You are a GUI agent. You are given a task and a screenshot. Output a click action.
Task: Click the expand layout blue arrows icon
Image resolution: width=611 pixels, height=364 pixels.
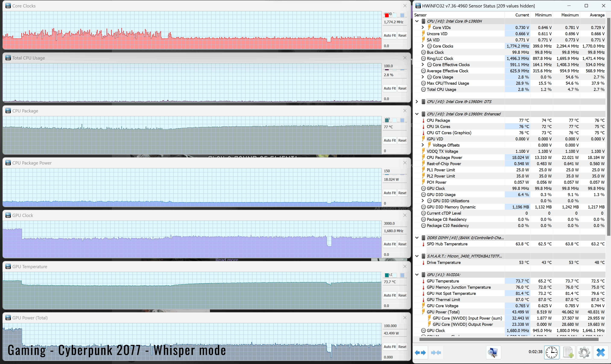click(x=420, y=352)
